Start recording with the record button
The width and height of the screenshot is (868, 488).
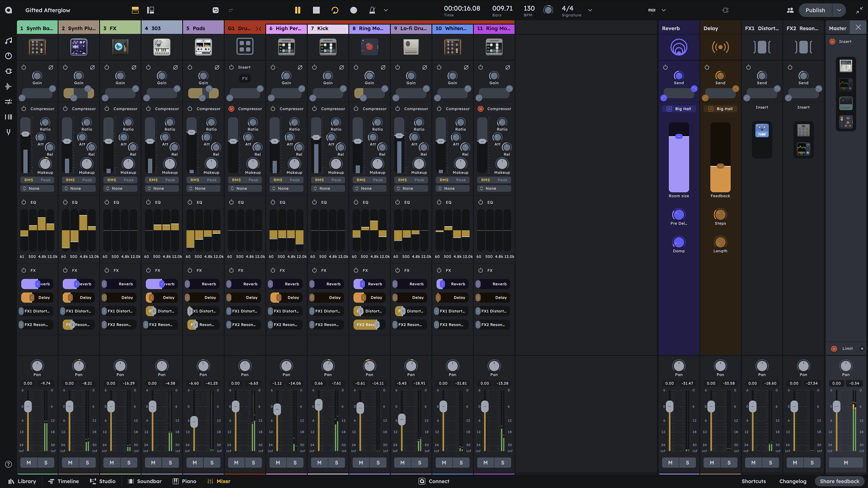point(353,10)
